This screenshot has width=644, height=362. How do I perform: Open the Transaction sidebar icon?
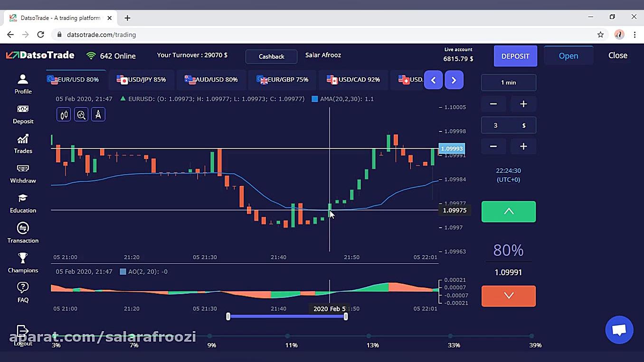pos(23,228)
